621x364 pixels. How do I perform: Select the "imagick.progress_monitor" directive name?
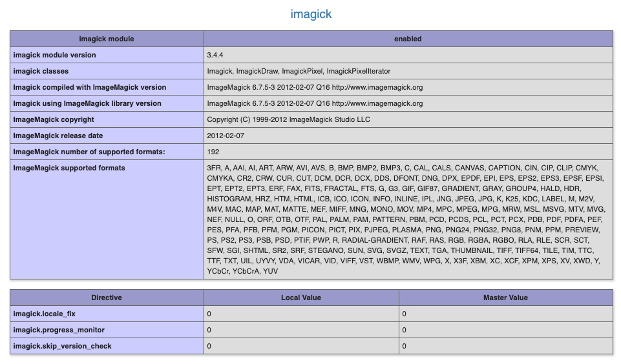click(59, 330)
